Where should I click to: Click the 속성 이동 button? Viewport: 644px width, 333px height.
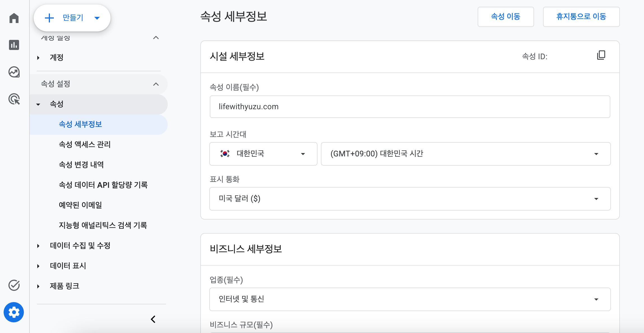click(x=506, y=17)
